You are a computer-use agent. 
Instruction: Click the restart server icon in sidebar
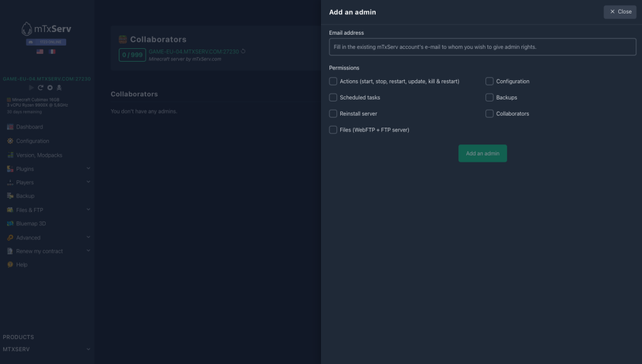(x=40, y=87)
